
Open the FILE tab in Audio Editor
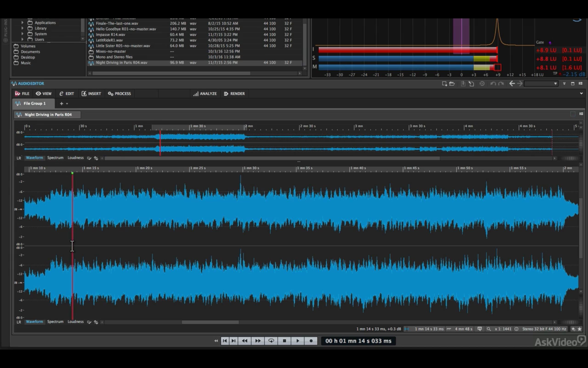pyautogui.click(x=22, y=94)
